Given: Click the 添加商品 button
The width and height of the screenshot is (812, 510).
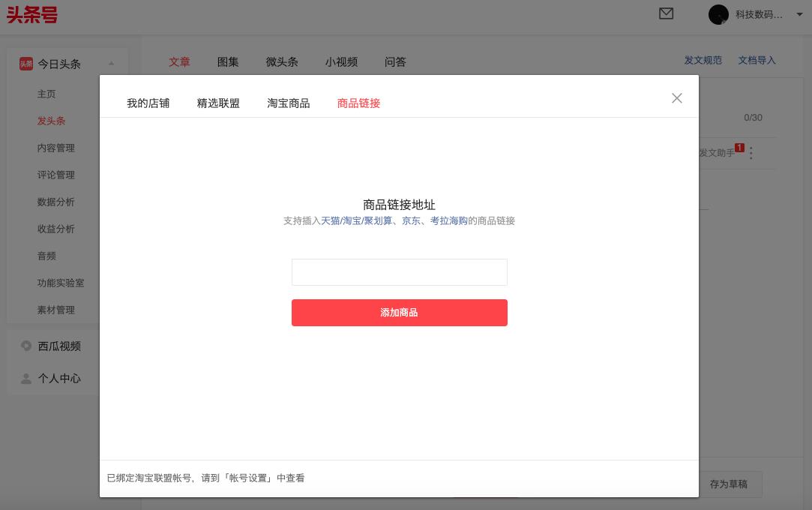Looking at the screenshot, I should point(400,313).
